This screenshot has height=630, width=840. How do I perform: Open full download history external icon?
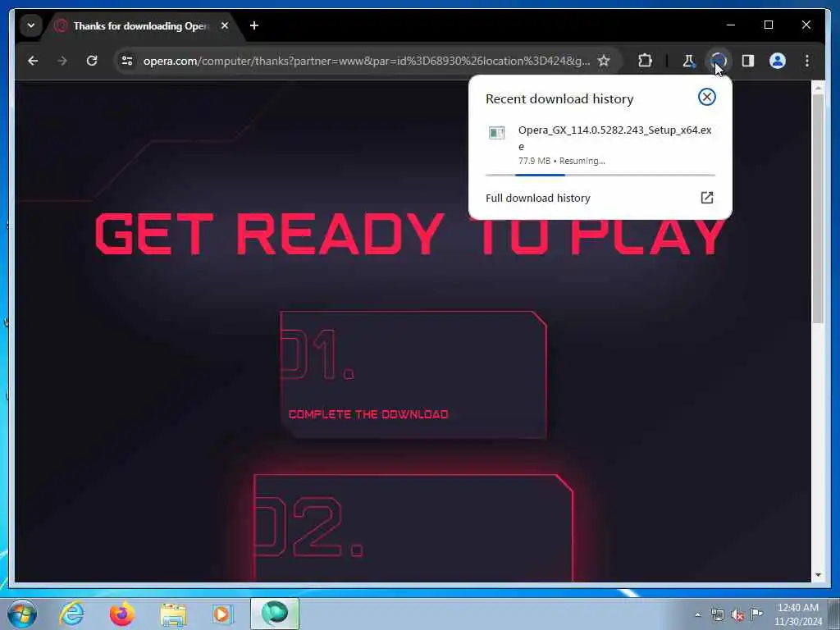(706, 198)
